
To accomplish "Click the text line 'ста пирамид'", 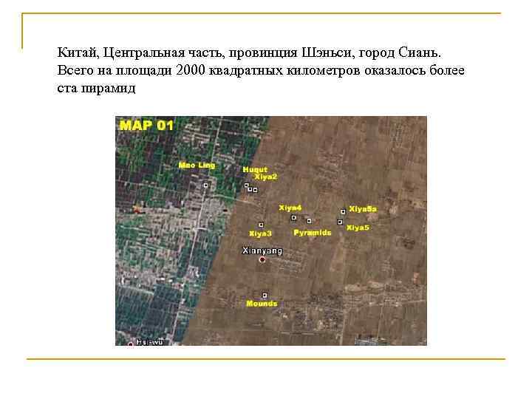I will click(96, 88).
